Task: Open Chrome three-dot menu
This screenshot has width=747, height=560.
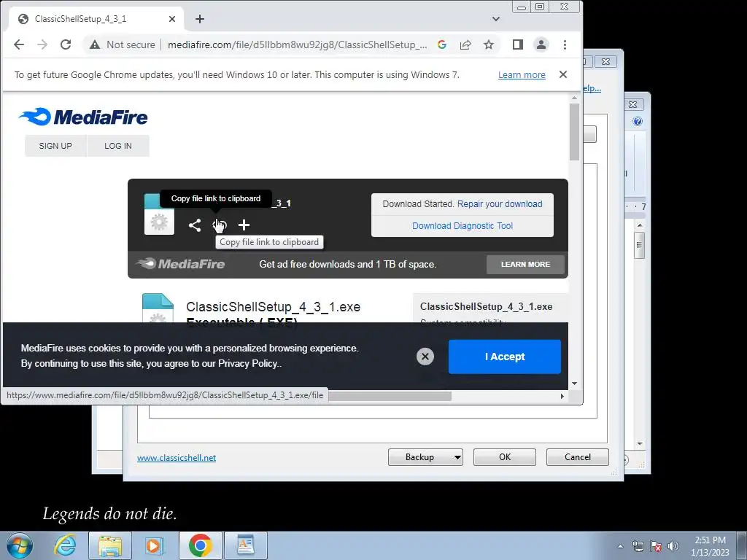Action: [565, 44]
